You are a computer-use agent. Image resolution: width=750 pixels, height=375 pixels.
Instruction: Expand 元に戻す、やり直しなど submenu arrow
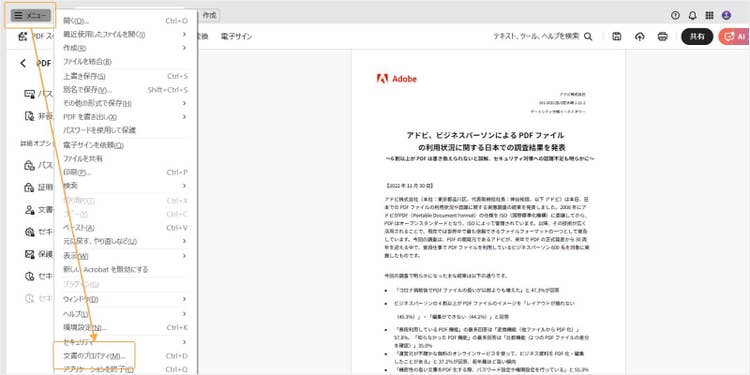pyautogui.click(x=185, y=241)
